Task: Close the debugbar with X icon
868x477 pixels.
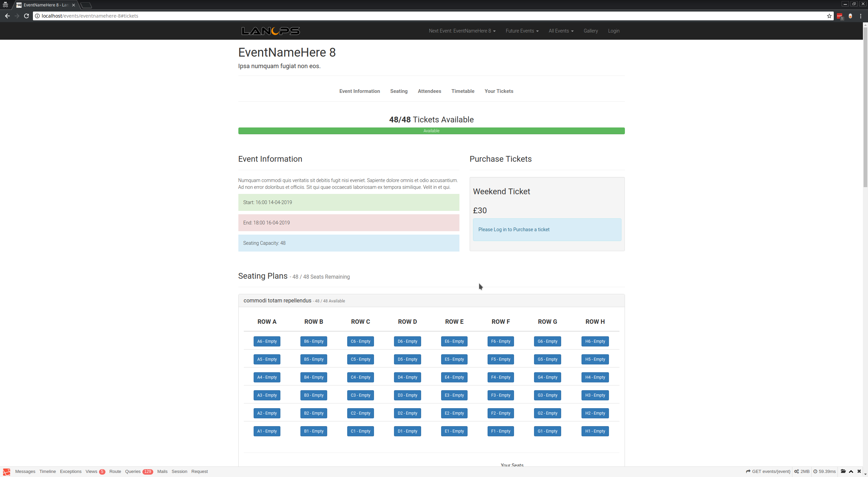Action: [859, 471]
